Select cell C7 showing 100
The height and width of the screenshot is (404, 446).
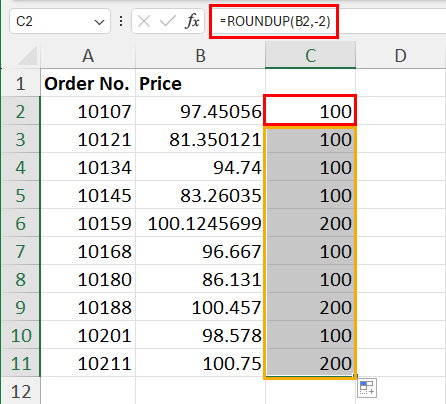point(310,251)
